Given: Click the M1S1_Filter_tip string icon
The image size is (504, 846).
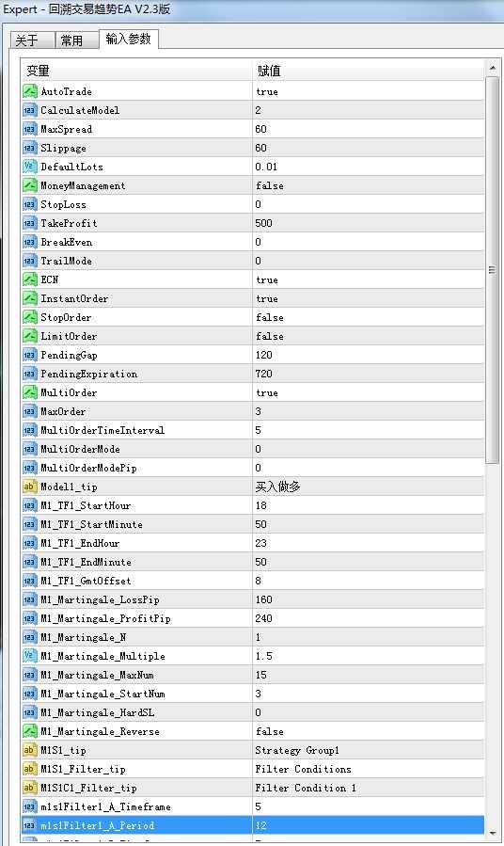Looking at the screenshot, I should click(x=29, y=769).
